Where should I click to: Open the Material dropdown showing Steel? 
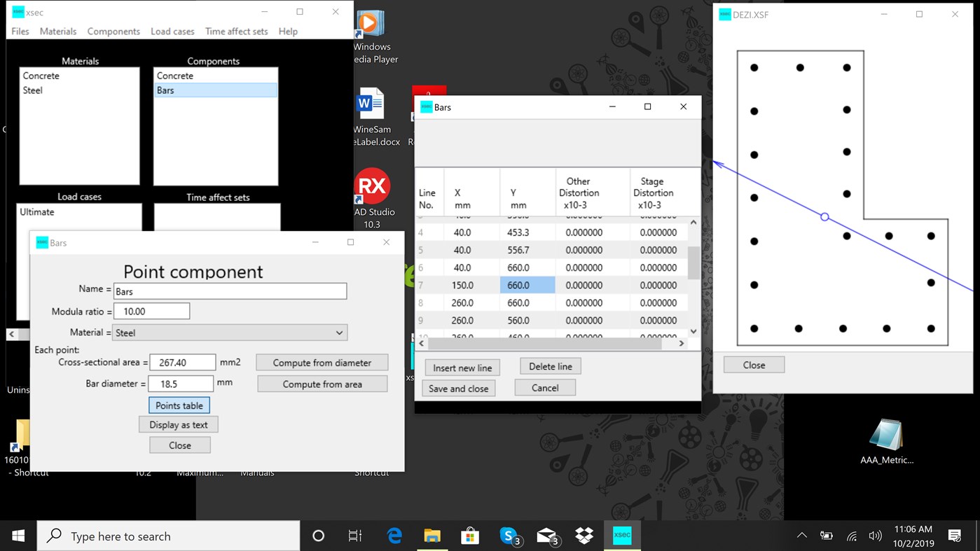coord(230,332)
